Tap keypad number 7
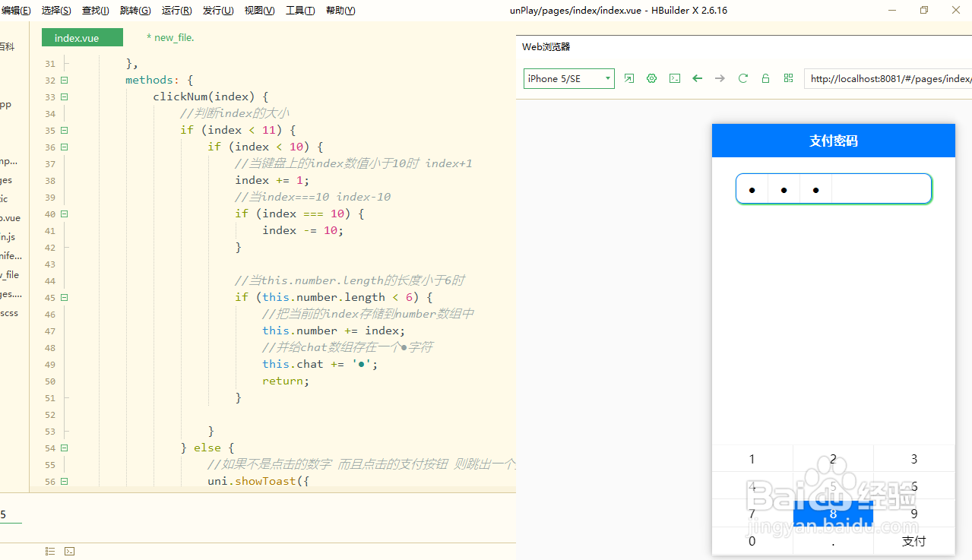Viewport: 972px width, 560px height. pos(752,514)
